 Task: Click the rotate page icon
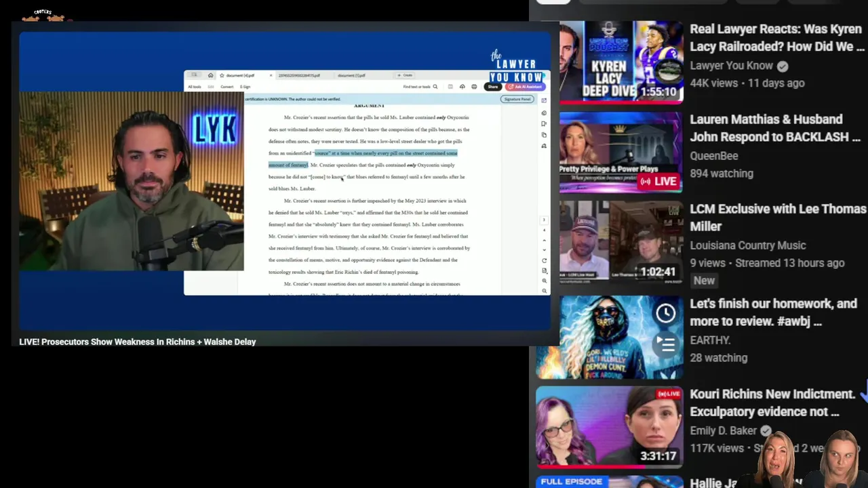[544, 261]
